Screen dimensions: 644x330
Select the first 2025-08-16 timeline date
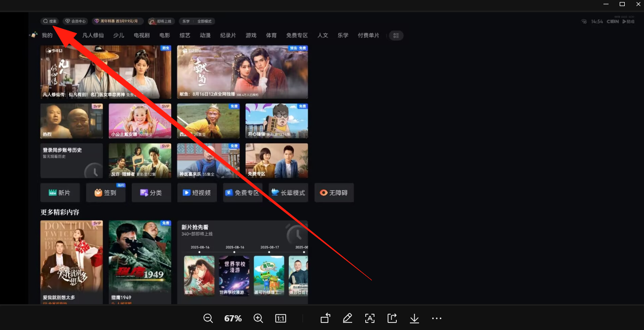tap(199, 247)
